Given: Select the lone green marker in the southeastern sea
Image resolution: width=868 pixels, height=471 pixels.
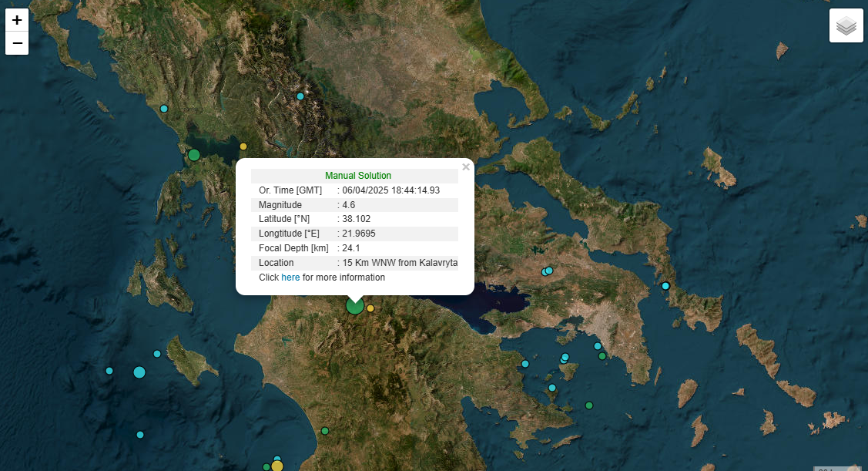Looking at the screenshot, I should (x=589, y=405).
